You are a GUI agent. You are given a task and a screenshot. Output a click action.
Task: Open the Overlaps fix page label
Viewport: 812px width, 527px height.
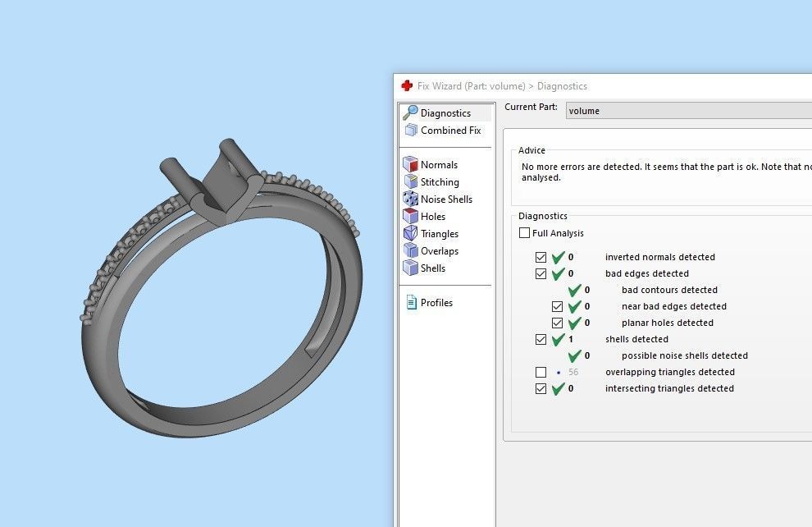coord(440,251)
